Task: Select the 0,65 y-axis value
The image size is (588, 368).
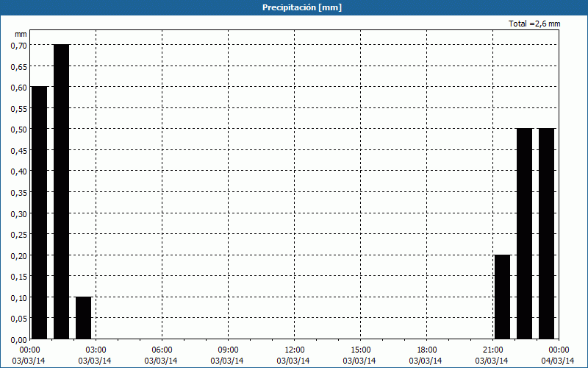Action: (19, 66)
